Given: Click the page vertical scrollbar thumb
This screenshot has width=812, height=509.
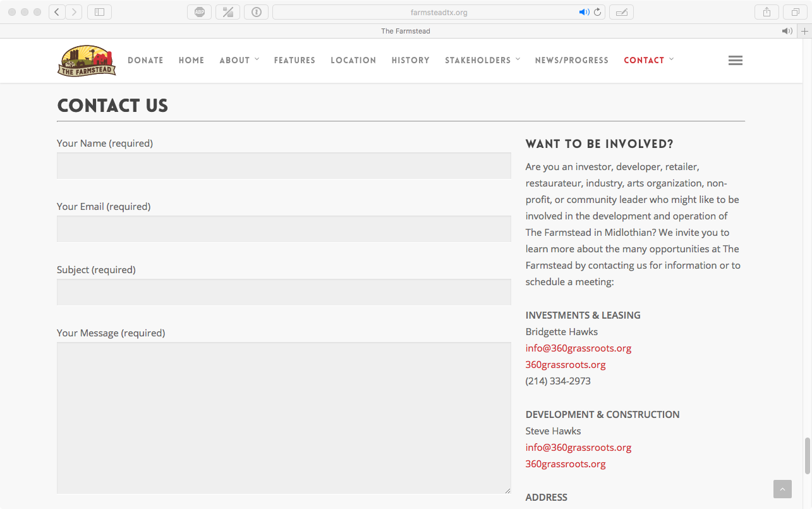Looking at the screenshot, I should click(807, 455).
